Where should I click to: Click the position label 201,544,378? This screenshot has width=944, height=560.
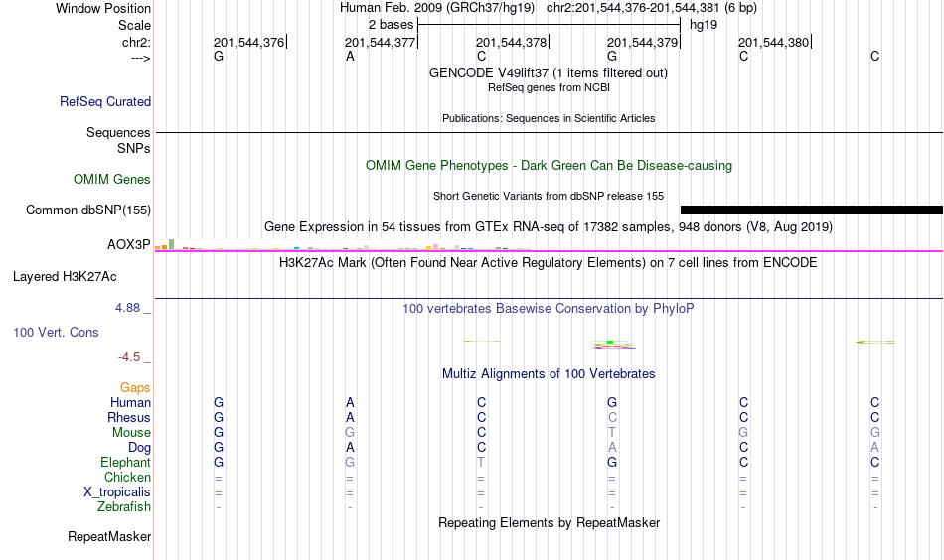[x=511, y=42]
